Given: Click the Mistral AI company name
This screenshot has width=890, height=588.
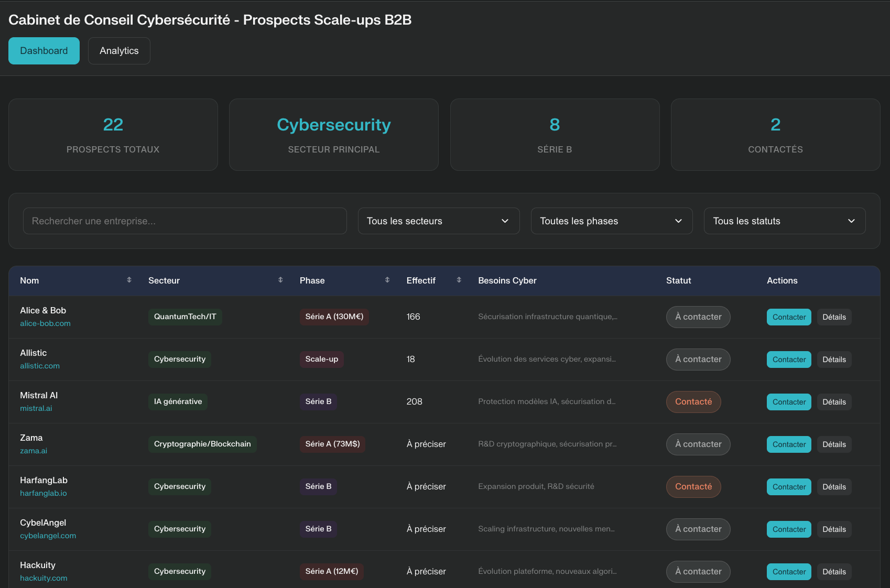Looking at the screenshot, I should [39, 396].
